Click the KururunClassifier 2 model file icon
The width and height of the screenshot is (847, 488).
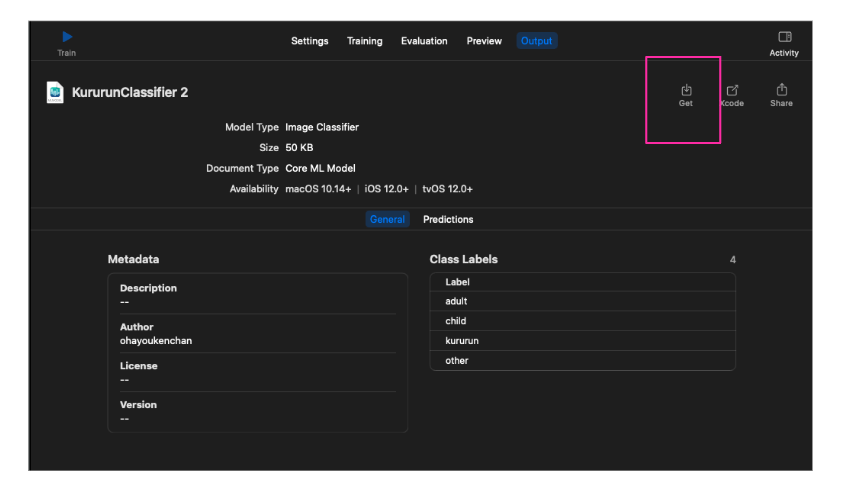tap(55, 92)
